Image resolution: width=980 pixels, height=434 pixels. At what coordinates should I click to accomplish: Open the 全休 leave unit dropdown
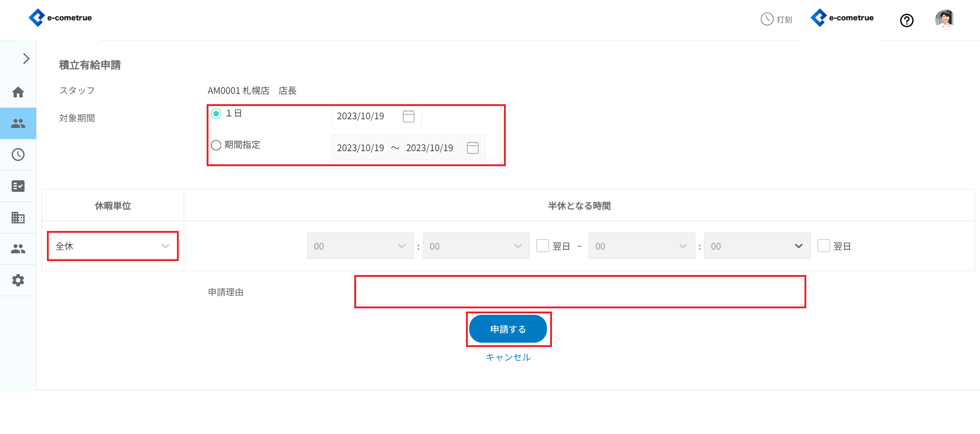pos(112,246)
